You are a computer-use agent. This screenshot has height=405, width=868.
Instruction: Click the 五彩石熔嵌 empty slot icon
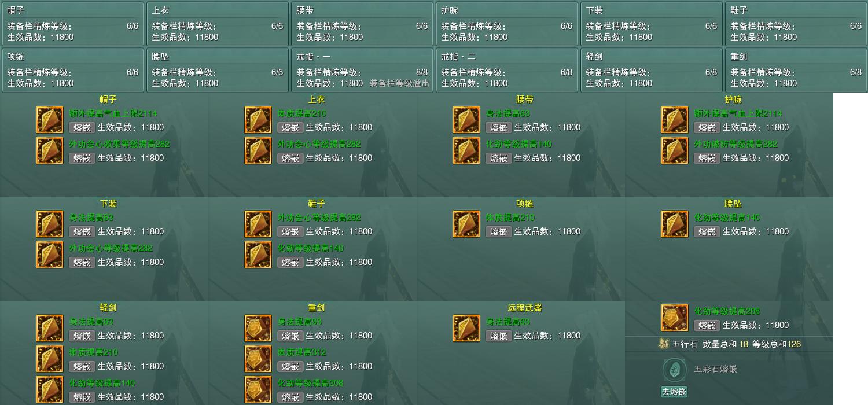click(674, 369)
